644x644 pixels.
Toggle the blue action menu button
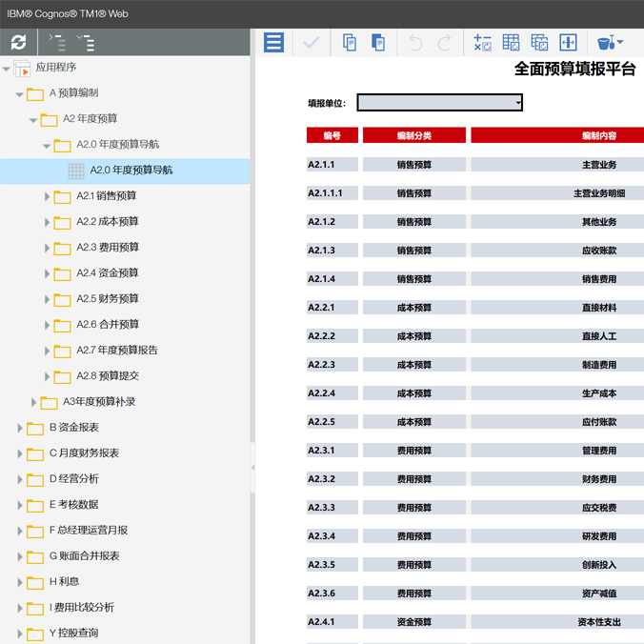(273, 42)
